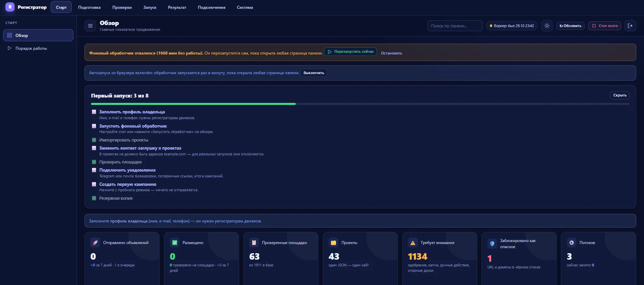Toggle sidebar with the hamburger menu icon

tap(90, 26)
